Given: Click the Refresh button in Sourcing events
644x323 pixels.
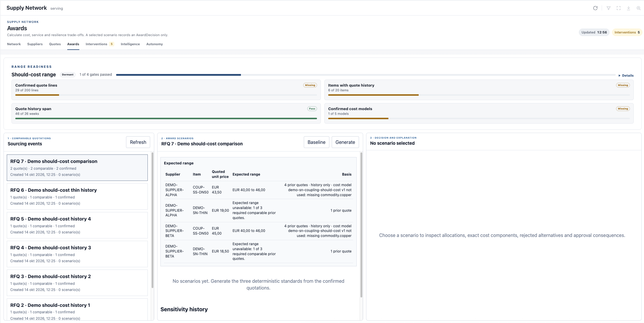Looking at the screenshot, I should [x=138, y=142].
